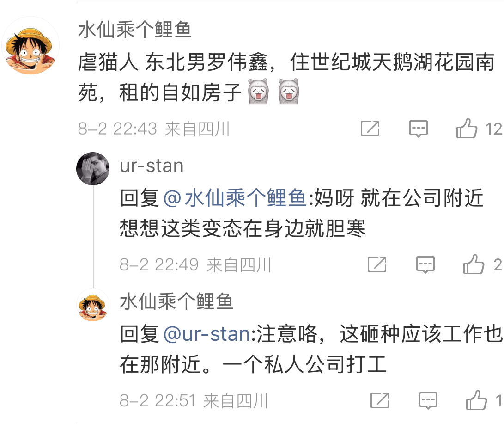Open ur-stan's profile avatar

93,169
